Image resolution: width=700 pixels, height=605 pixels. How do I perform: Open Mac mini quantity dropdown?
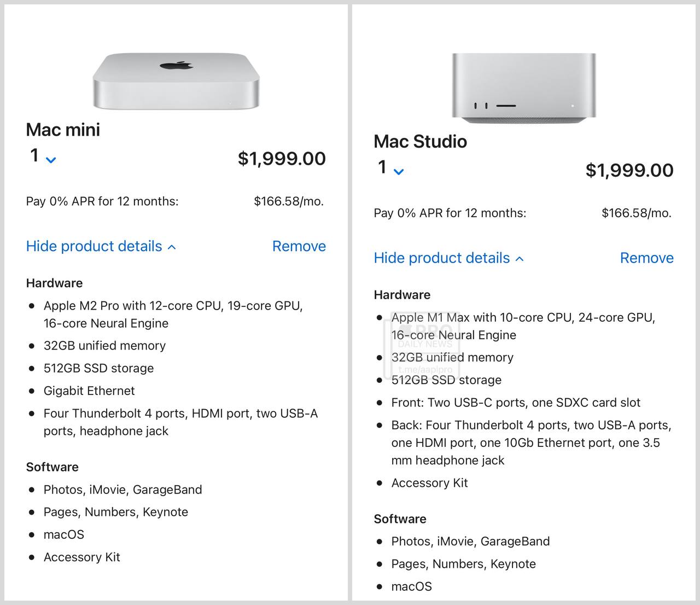(43, 156)
